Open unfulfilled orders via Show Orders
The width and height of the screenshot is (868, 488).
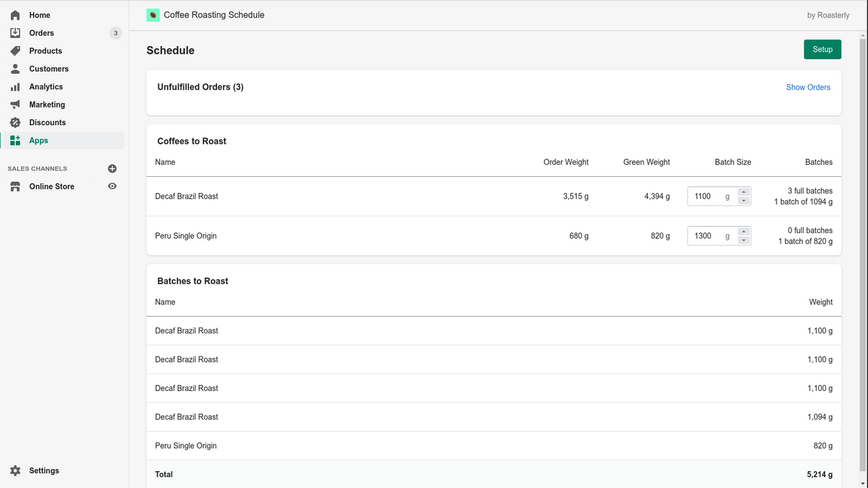pyautogui.click(x=808, y=87)
